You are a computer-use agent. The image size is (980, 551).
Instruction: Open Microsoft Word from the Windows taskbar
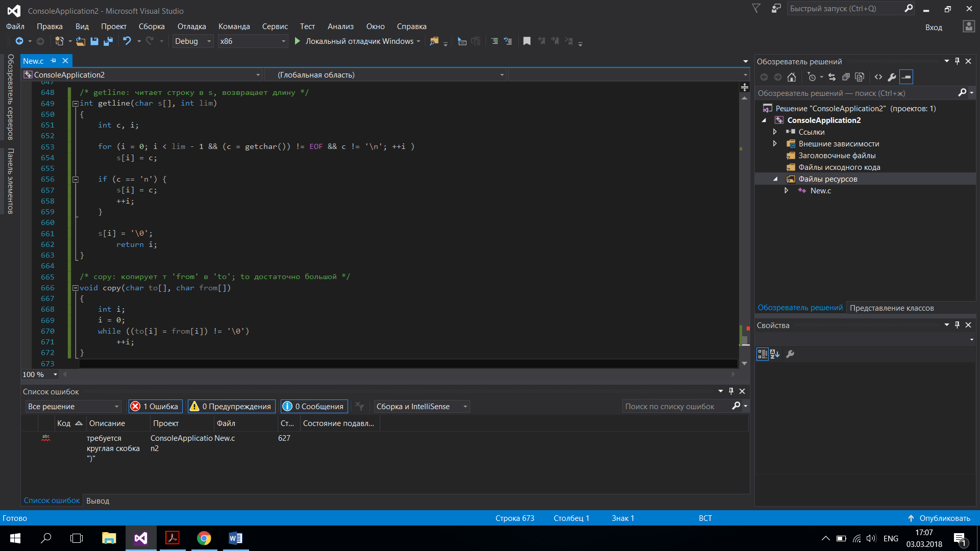tap(235, 538)
